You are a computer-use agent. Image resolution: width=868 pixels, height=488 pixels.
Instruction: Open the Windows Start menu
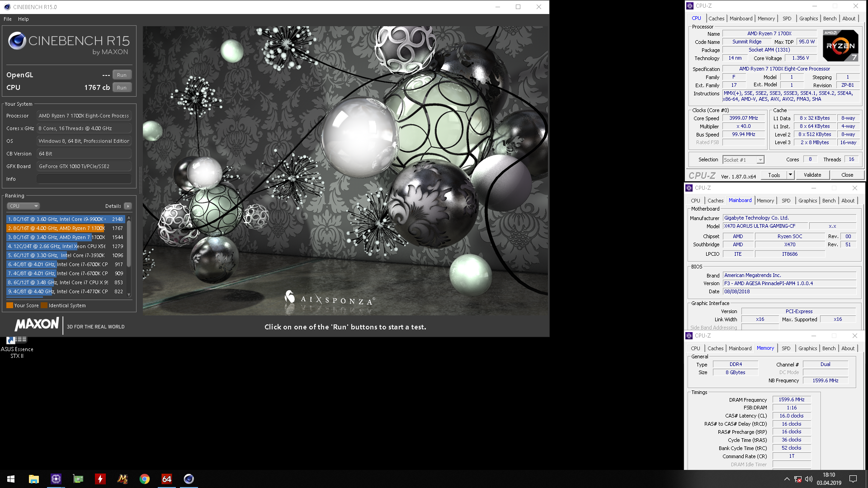pos(11,479)
